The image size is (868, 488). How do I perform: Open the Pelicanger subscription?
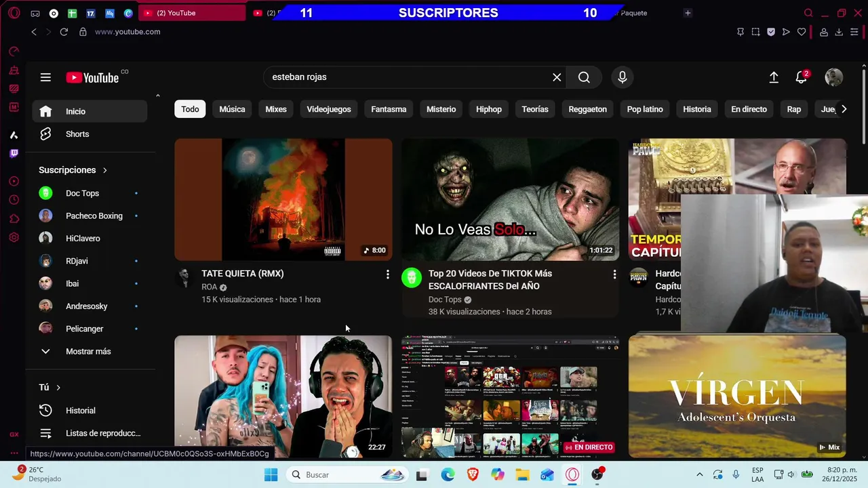pos(90,329)
